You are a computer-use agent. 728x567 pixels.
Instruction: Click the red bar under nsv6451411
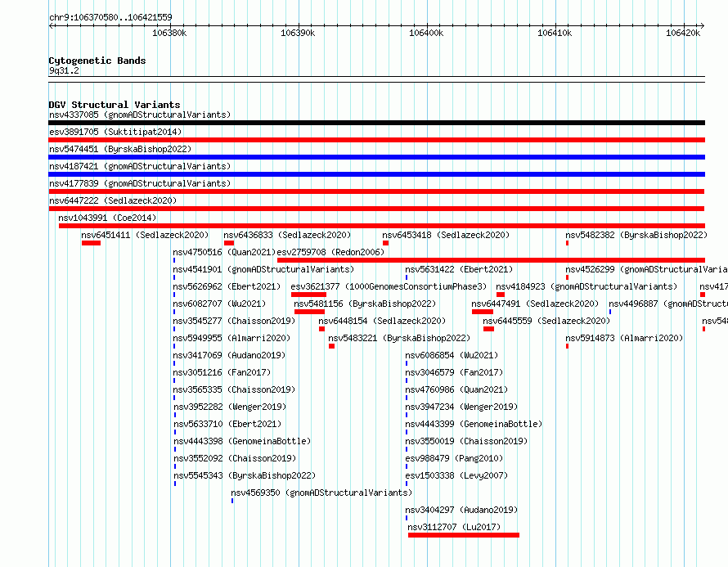tap(91, 243)
